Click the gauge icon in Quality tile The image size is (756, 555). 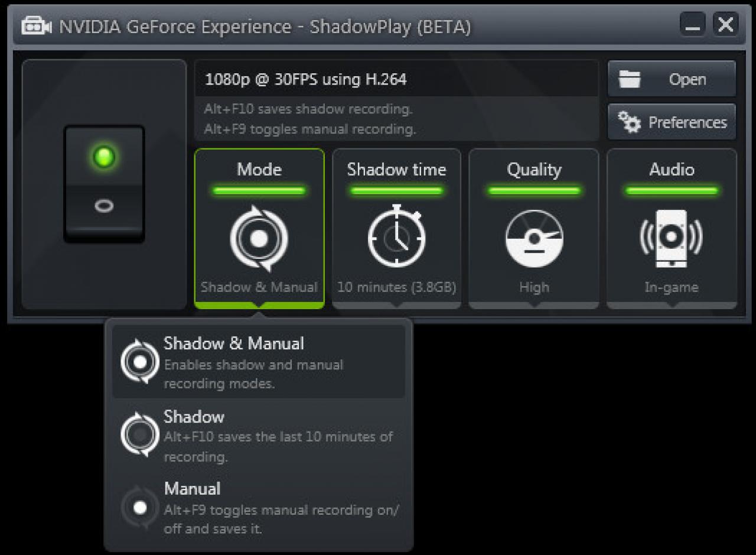click(x=534, y=239)
